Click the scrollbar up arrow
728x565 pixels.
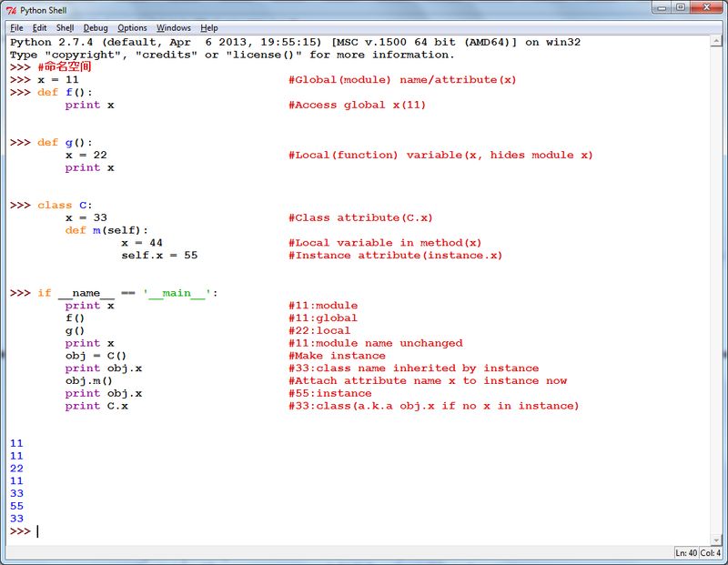tap(716, 41)
